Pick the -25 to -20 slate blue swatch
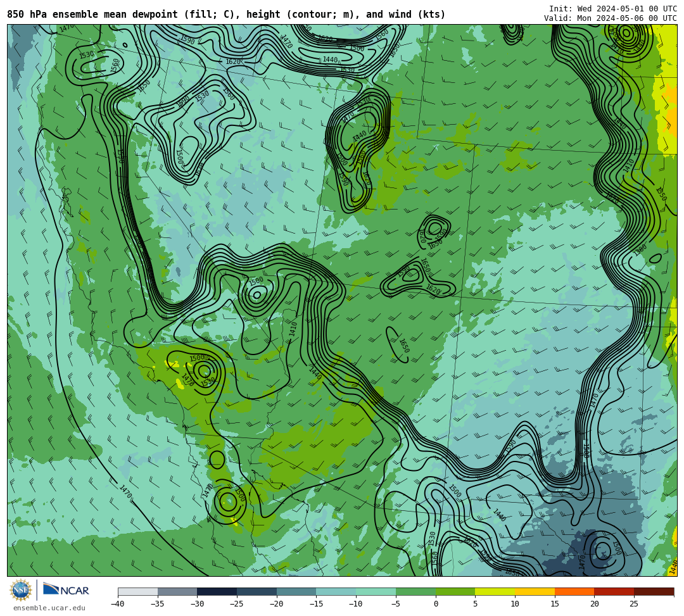Viewport: 684px width, 616px height. coord(257,591)
